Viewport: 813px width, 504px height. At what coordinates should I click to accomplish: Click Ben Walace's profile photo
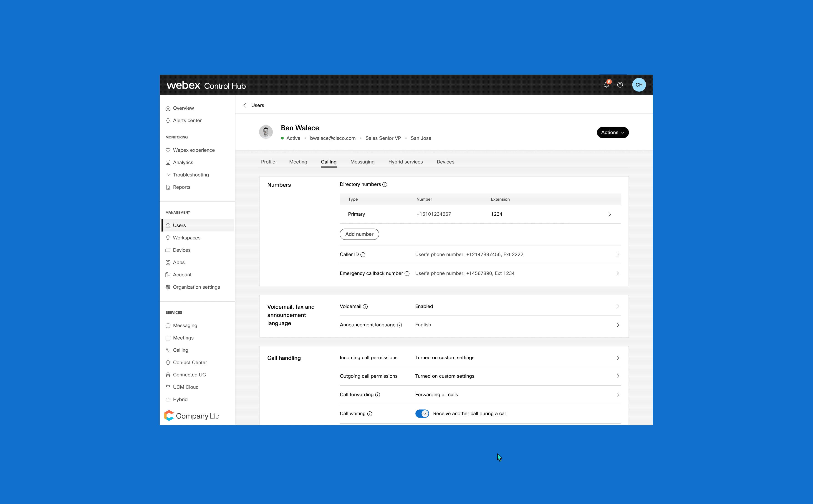pyautogui.click(x=266, y=132)
